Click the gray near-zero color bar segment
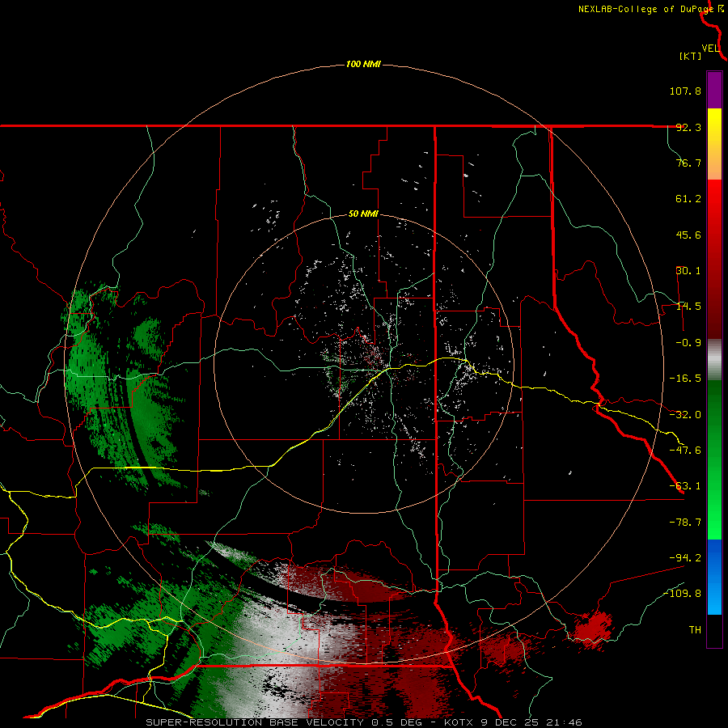 (714, 360)
